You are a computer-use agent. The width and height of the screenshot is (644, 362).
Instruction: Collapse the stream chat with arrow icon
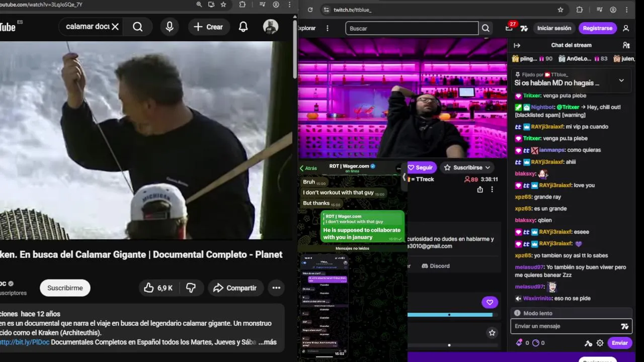tap(517, 45)
